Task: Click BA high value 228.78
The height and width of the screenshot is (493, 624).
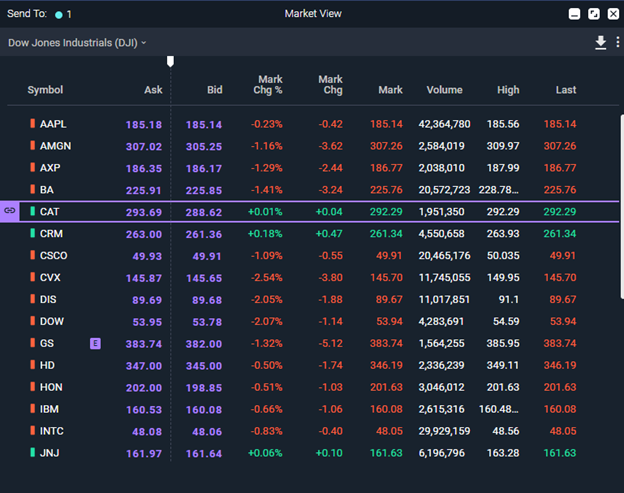Action: coord(499,190)
